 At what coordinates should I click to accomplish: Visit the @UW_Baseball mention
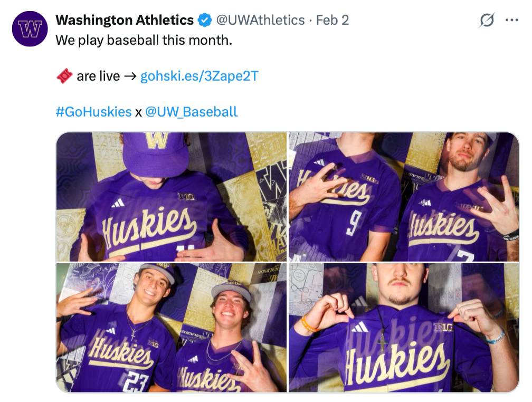tap(191, 112)
